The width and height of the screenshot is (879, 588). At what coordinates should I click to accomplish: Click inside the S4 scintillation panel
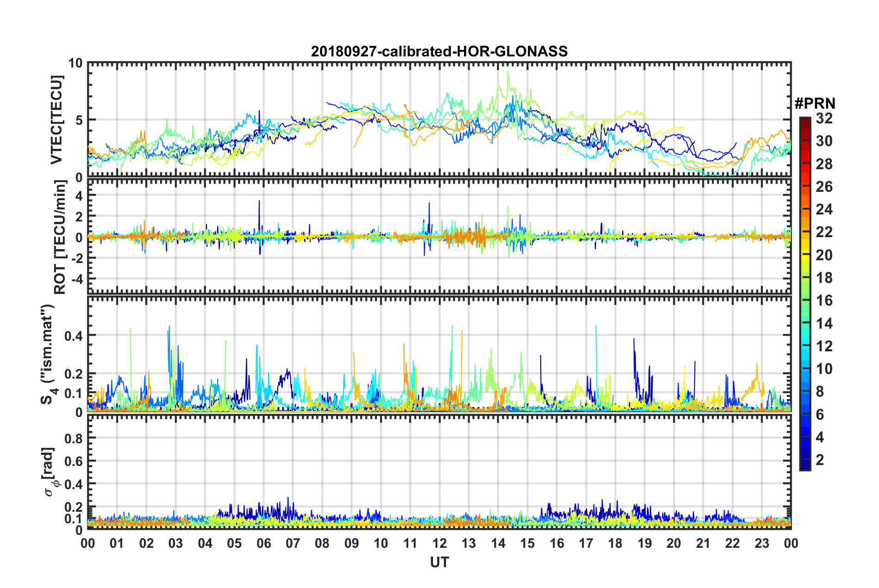click(439, 354)
